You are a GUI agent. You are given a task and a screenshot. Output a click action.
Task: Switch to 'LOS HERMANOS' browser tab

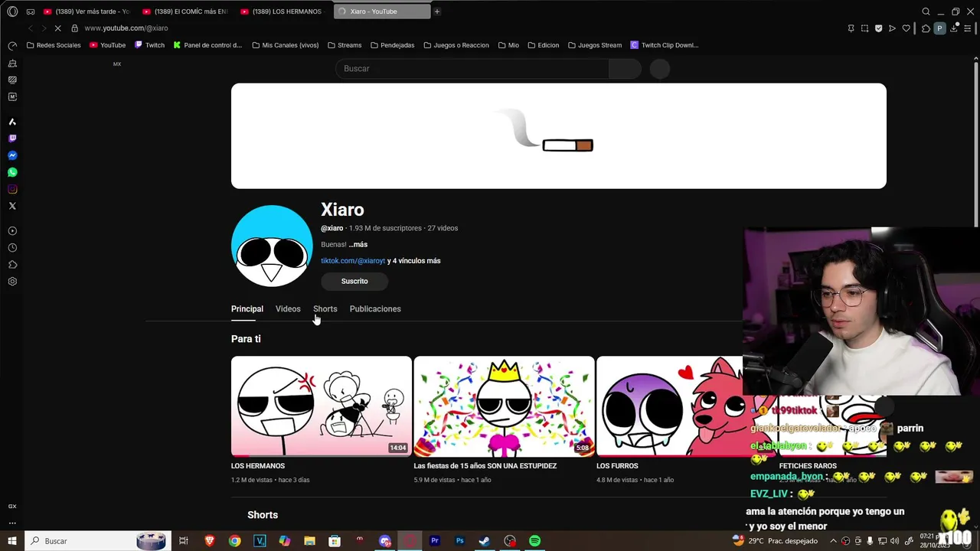pos(284,11)
